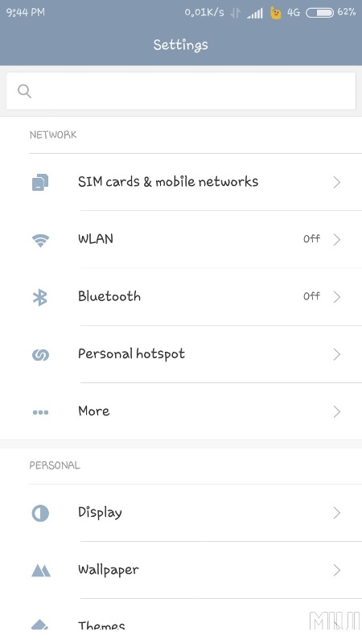Expand SIM cards & mobile networks chevron
Viewport: 362px width, 644px height.
[x=337, y=183]
